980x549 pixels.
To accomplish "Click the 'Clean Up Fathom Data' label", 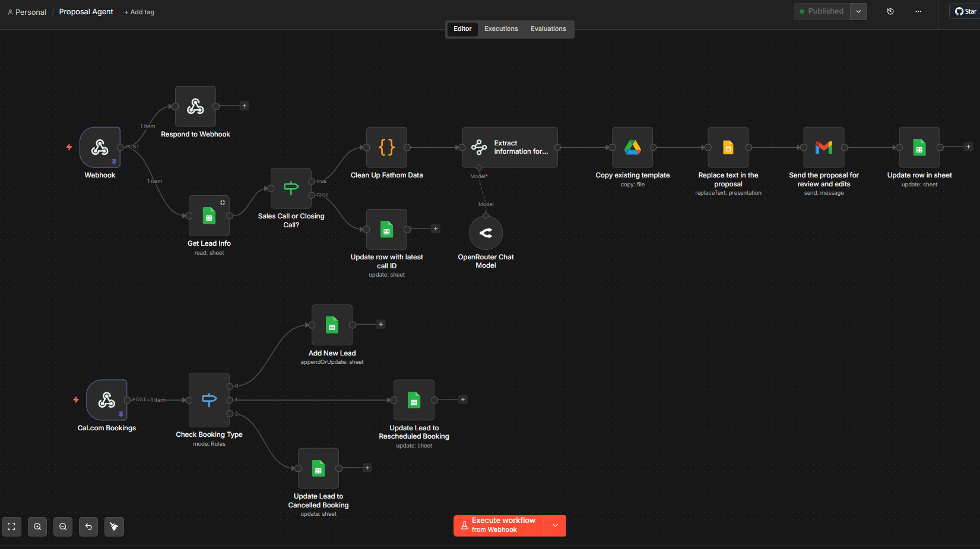I will [x=386, y=175].
